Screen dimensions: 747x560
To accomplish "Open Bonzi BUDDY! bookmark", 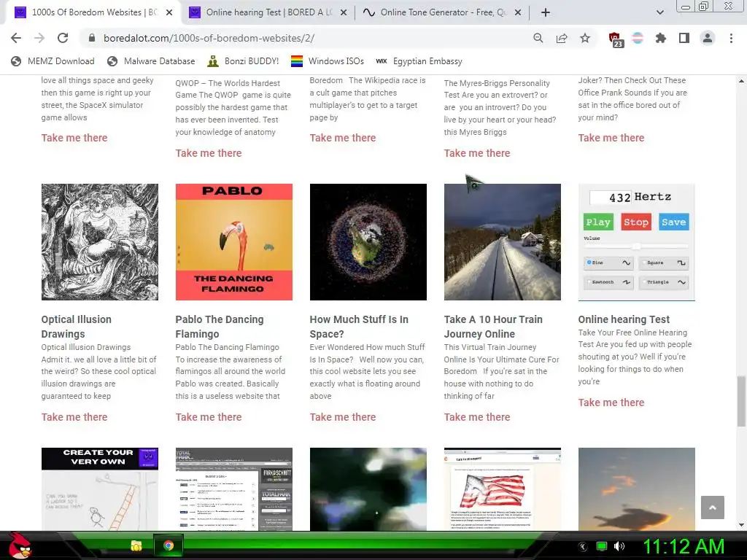I will click(x=243, y=61).
